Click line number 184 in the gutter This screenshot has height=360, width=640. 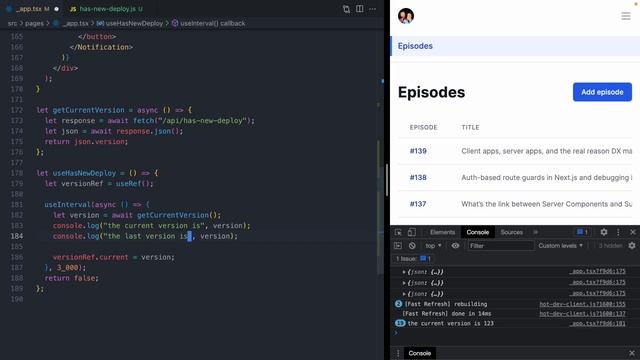(x=17, y=236)
